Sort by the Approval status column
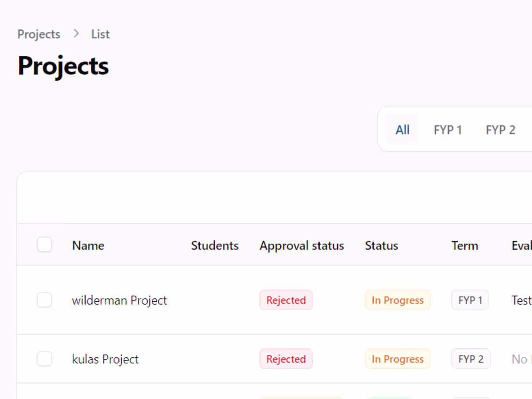The width and height of the screenshot is (532, 399). click(301, 245)
